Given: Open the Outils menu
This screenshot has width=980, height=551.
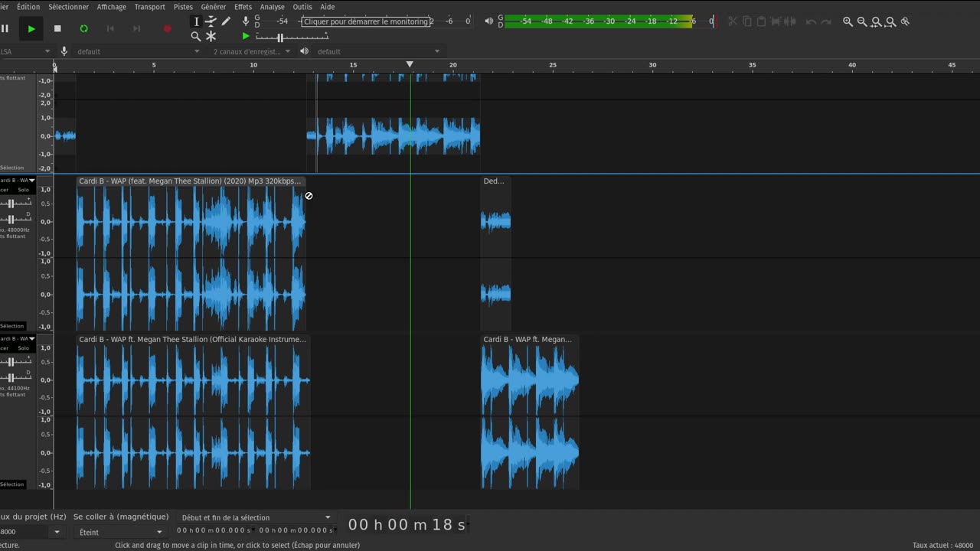Looking at the screenshot, I should (302, 7).
